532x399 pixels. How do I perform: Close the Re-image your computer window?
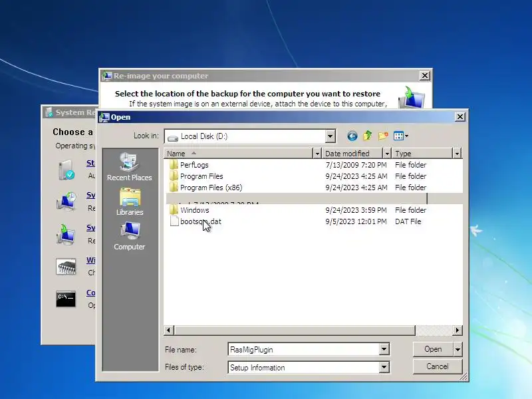[424, 76]
